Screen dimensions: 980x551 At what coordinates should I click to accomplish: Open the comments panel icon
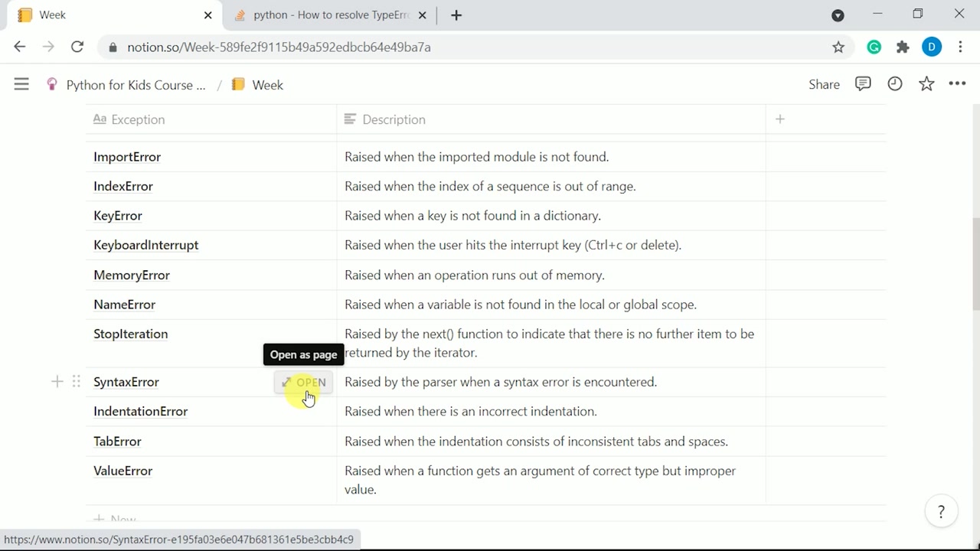point(863,84)
